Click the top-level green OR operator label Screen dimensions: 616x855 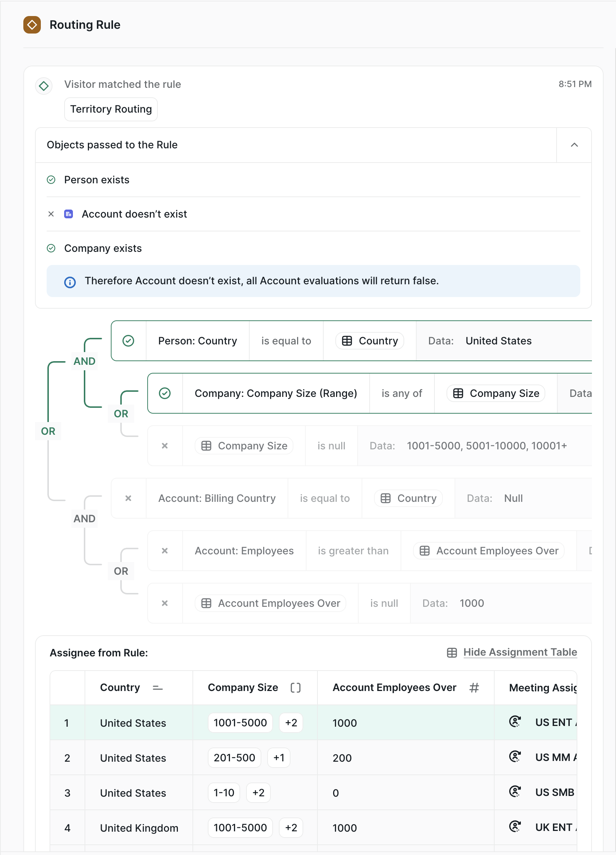click(48, 431)
